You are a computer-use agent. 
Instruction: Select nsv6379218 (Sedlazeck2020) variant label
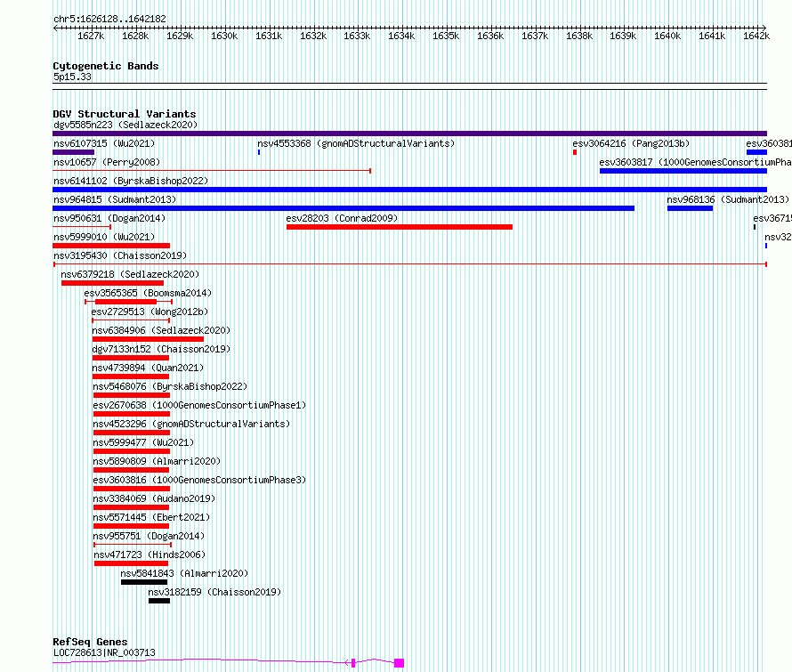[130, 274]
